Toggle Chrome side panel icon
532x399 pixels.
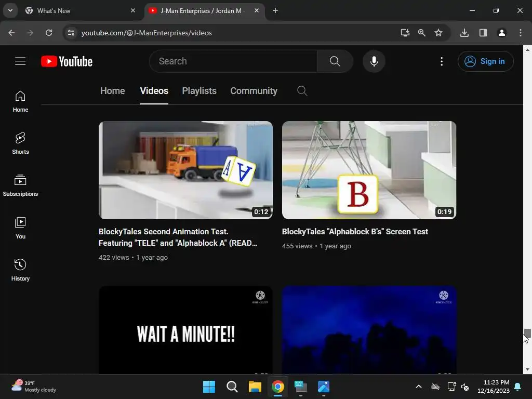click(483, 33)
